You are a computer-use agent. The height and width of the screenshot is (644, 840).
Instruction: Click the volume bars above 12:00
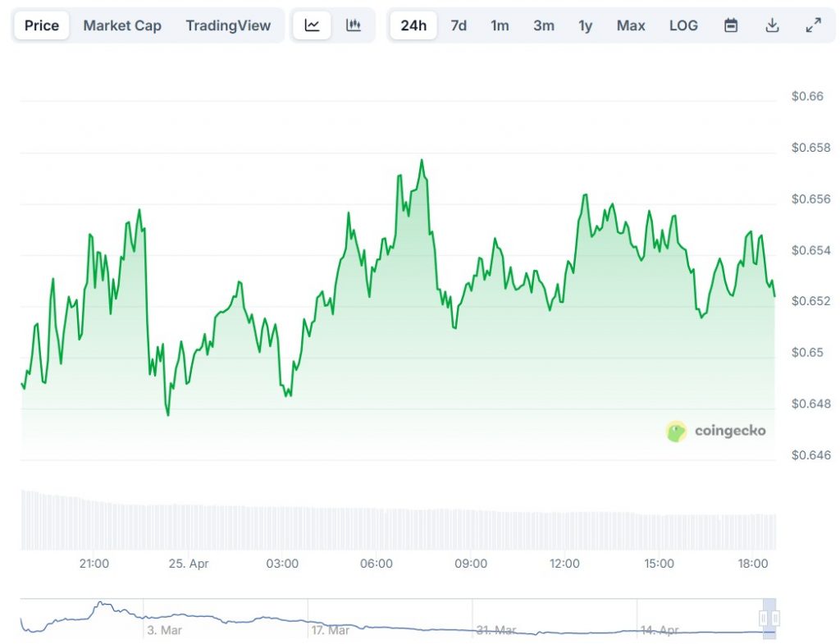pyautogui.click(x=564, y=531)
